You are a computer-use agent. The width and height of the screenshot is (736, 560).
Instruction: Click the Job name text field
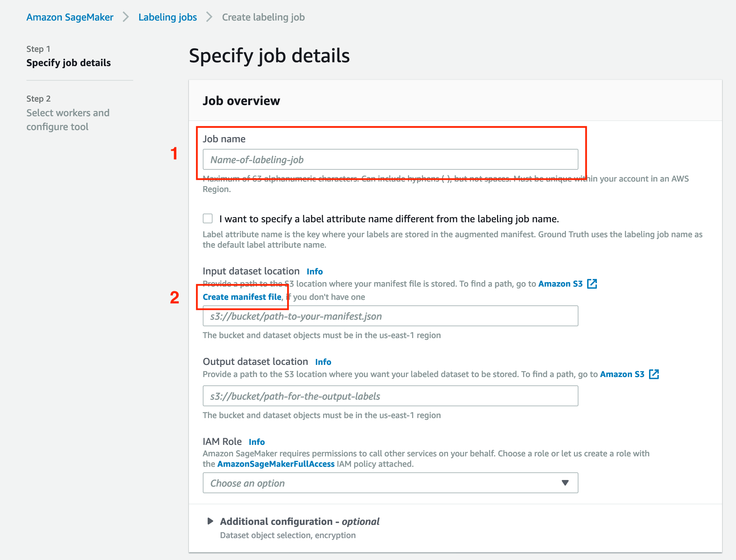point(390,159)
